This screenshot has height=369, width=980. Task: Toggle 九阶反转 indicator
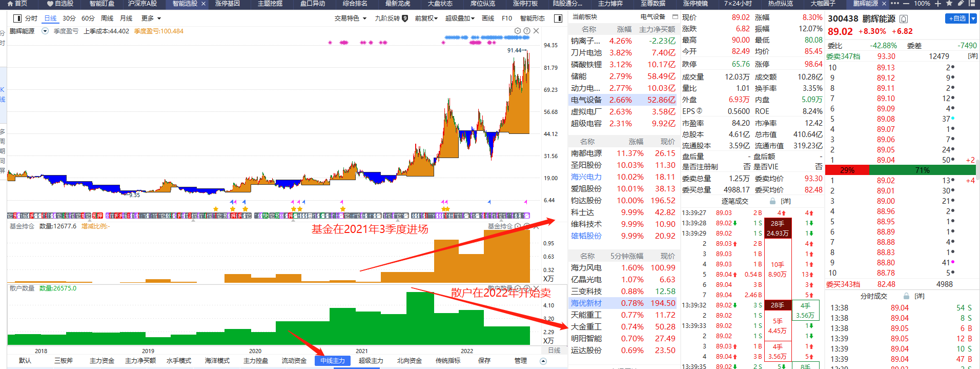coord(387,18)
